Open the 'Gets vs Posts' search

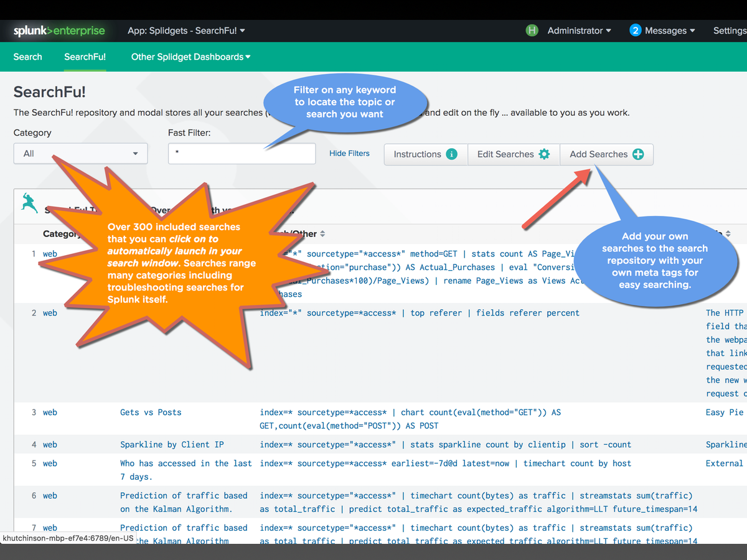tap(151, 413)
